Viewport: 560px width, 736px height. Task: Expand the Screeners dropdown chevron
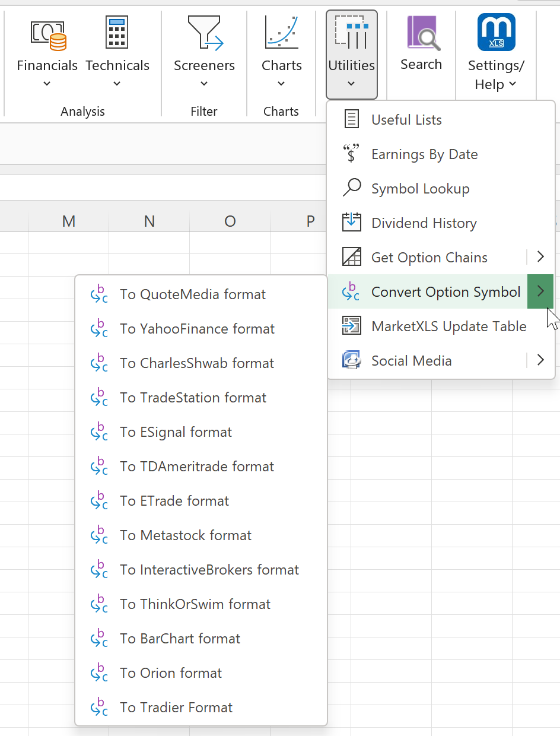coord(204,84)
